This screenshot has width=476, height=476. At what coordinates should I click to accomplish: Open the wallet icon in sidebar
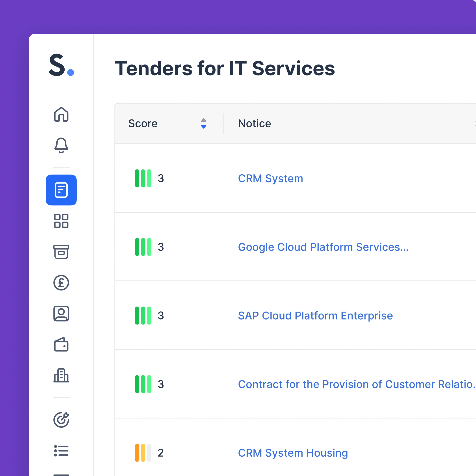pyautogui.click(x=61, y=344)
